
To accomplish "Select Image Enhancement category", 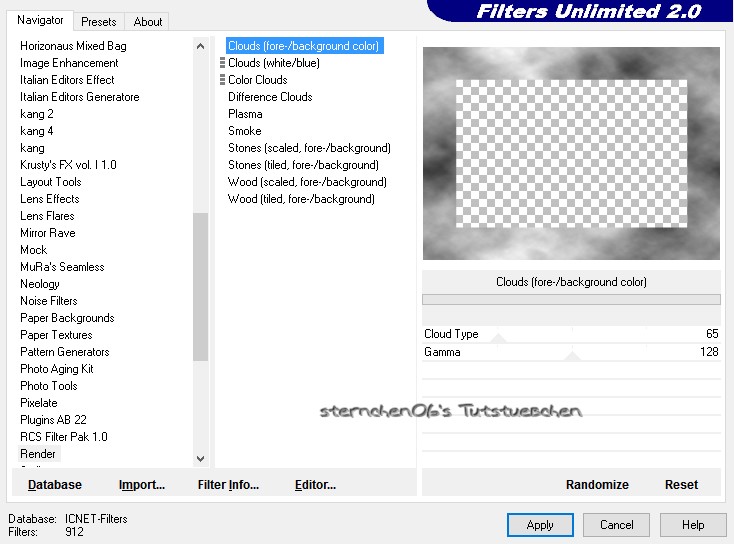I will [69, 63].
